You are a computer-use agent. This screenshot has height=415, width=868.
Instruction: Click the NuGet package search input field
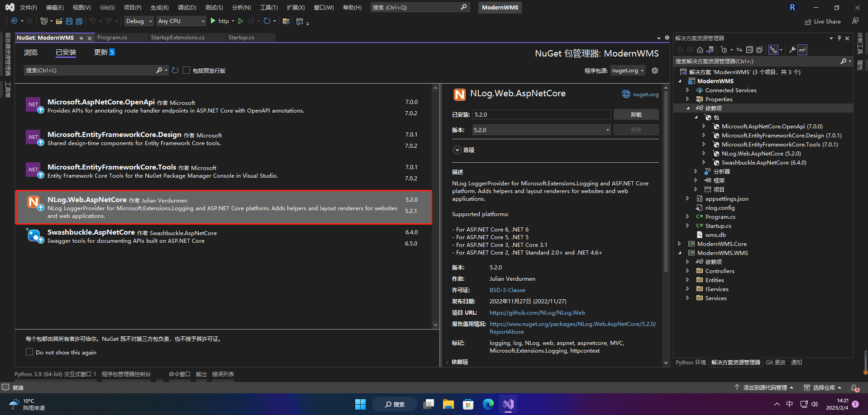coord(91,70)
